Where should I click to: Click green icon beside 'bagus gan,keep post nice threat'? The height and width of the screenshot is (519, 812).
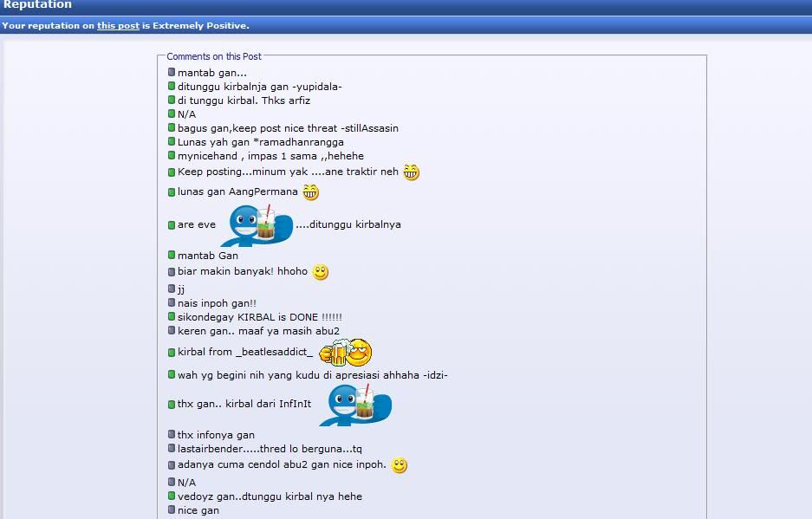(172, 127)
